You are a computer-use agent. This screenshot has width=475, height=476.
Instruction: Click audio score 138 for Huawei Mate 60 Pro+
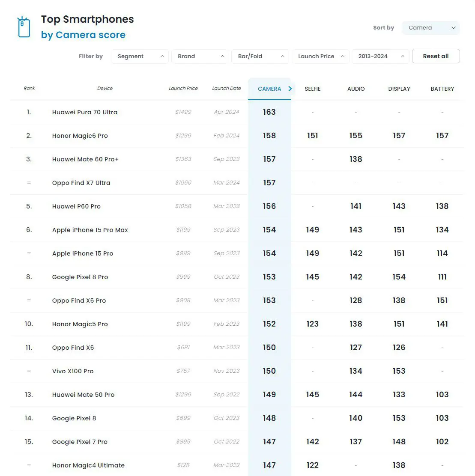click(356, 159)
